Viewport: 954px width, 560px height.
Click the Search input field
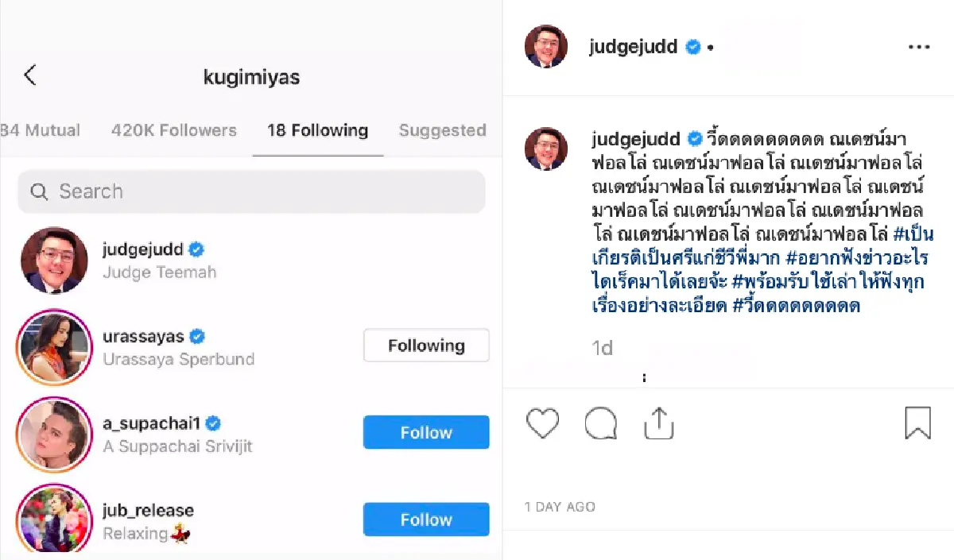[262, 191]
